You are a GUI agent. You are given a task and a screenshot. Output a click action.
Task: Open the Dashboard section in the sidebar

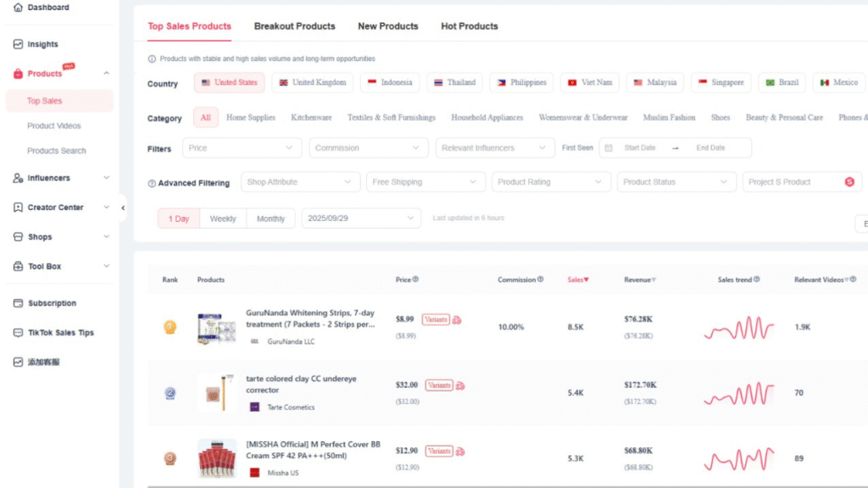[19, 8]
